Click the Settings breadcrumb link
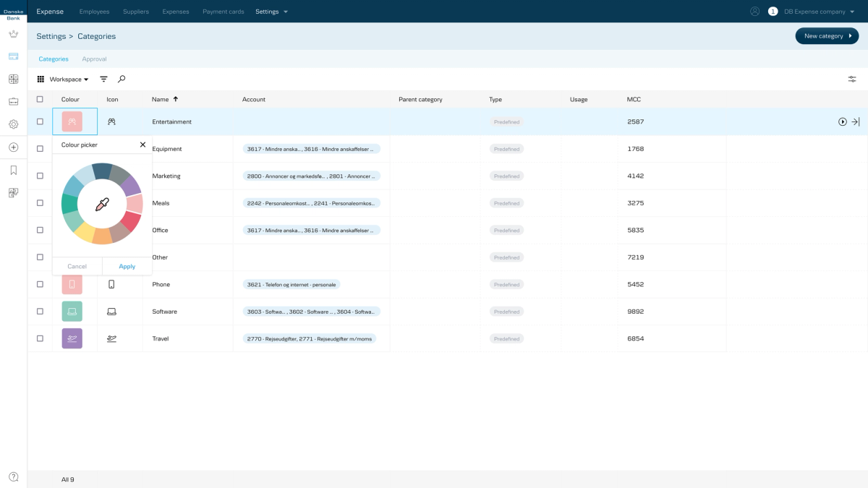 tap(51, 36)
